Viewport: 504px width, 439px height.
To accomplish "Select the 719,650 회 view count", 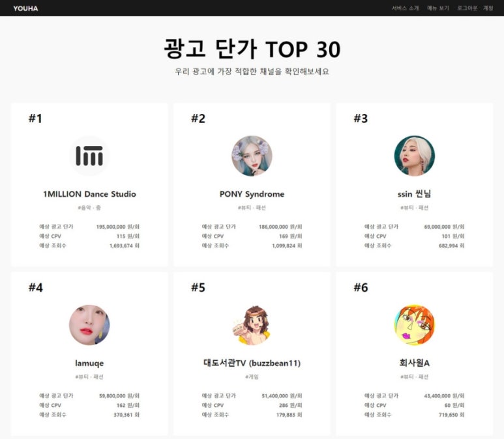I will tap(452, 415).
